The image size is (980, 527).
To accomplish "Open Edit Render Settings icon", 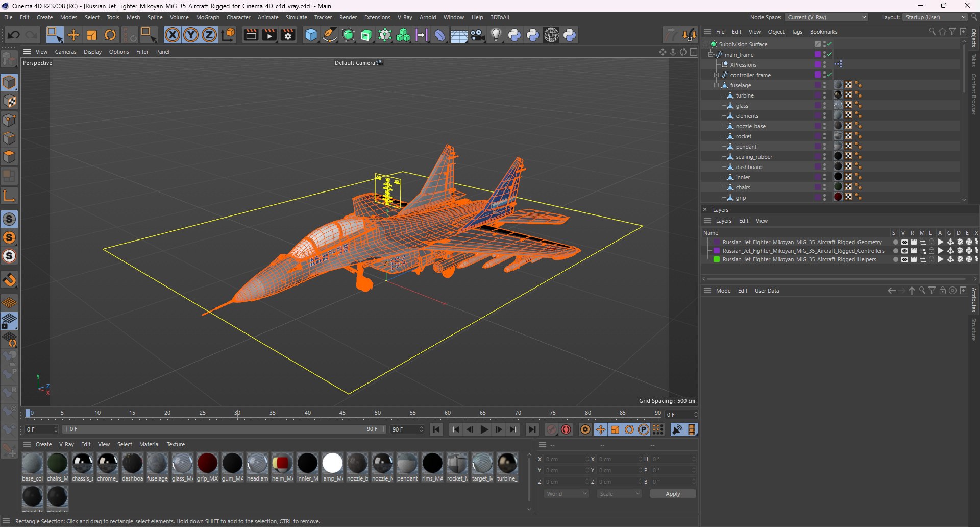I will 288,35.
